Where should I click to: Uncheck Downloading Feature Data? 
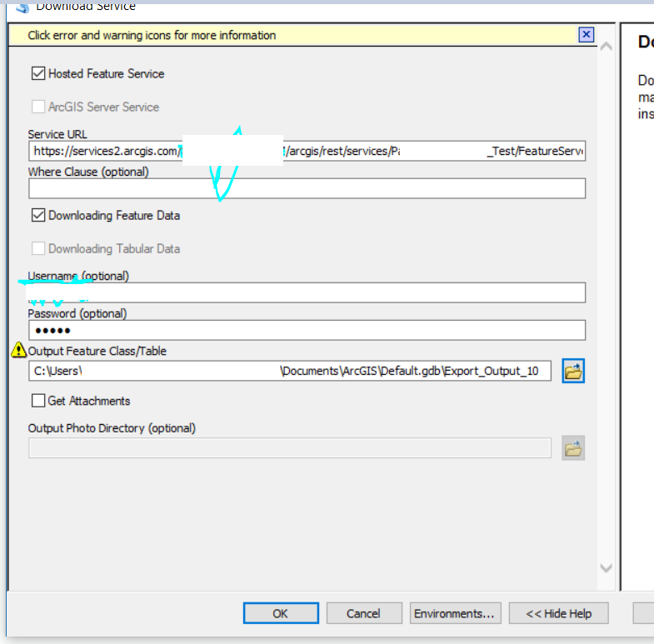tap(38, 215)
